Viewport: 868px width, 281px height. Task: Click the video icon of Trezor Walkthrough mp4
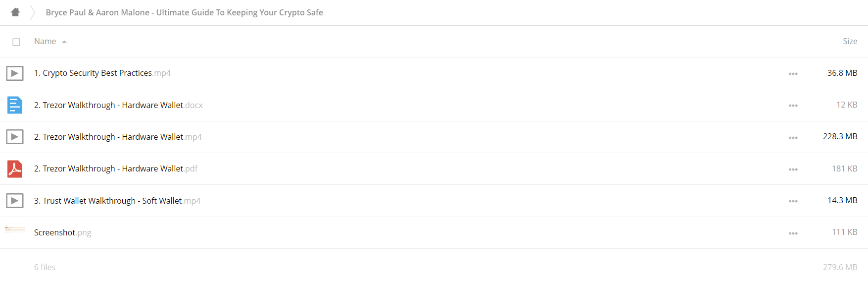point(15,137)
